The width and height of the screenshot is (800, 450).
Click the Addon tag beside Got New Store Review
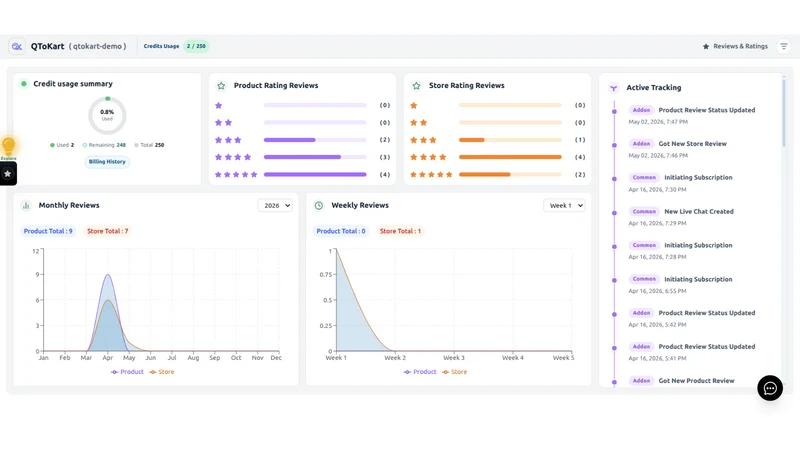pos(641,144)
